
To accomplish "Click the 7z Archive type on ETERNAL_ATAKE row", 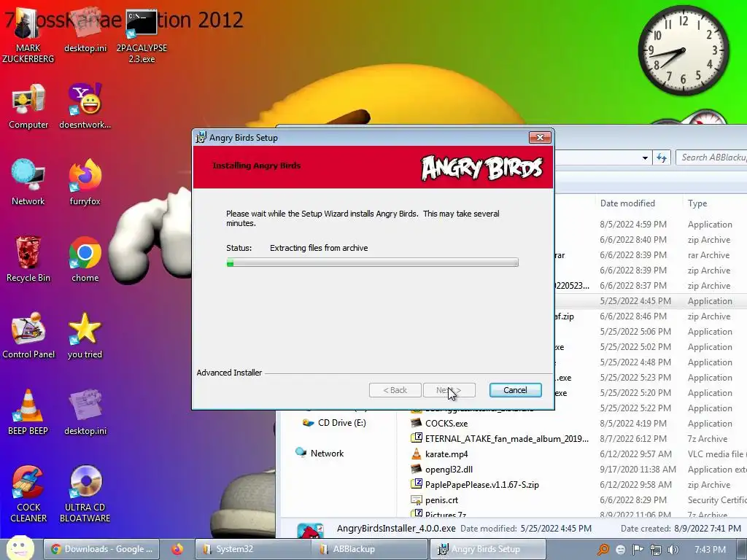I will (x=708, y=439).
